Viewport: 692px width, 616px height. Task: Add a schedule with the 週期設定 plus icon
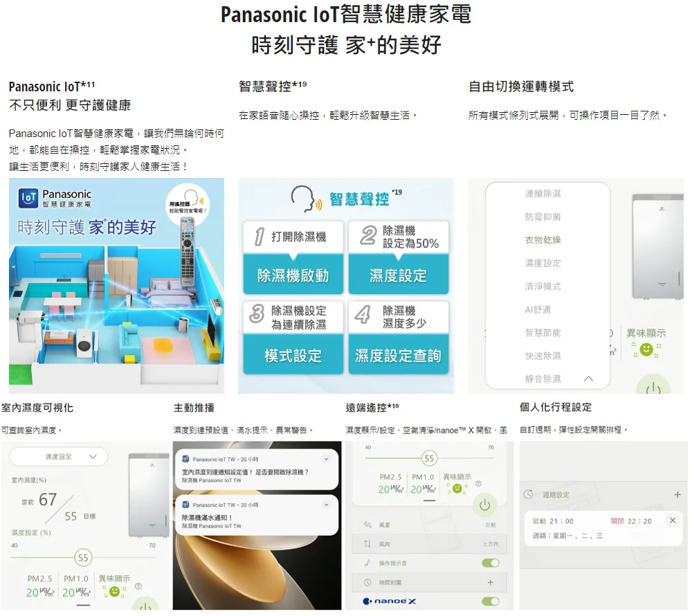[x=677, y=495]
